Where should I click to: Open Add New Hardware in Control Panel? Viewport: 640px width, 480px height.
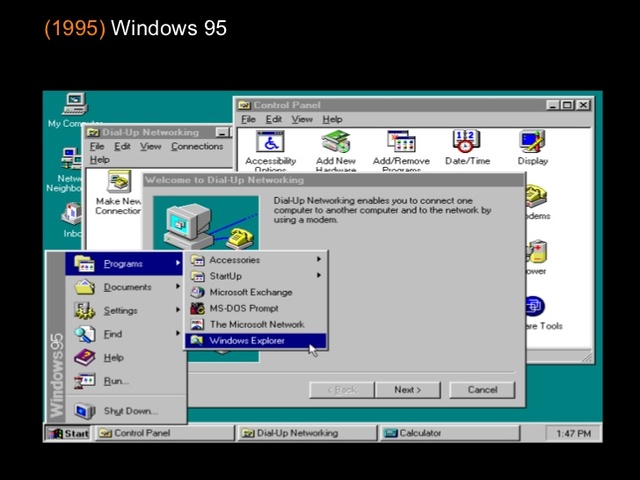click(x=336, y=142)
